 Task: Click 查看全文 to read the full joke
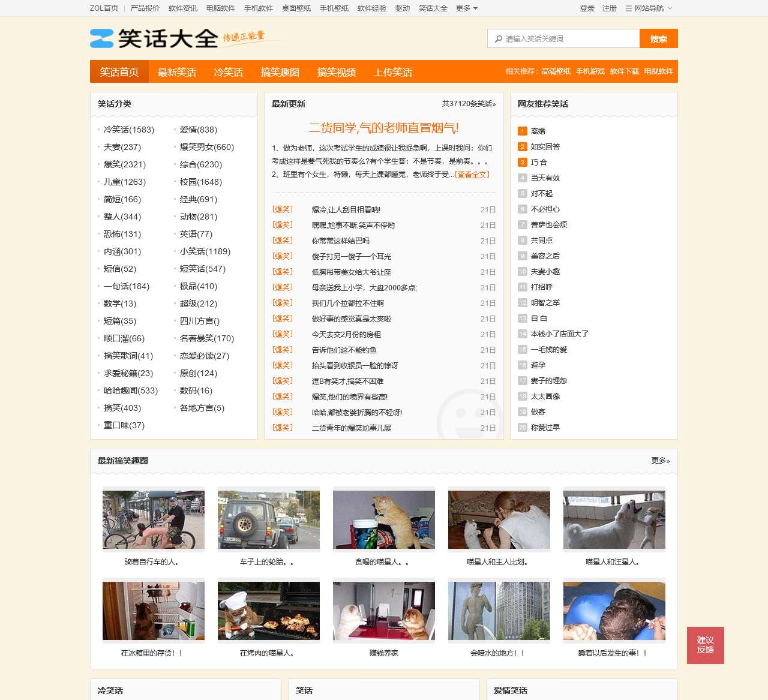coord(472,175)
